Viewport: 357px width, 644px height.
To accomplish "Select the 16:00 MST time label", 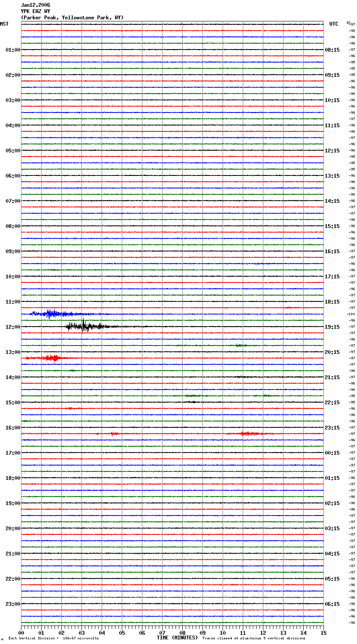I will click(x=13, y=428).
